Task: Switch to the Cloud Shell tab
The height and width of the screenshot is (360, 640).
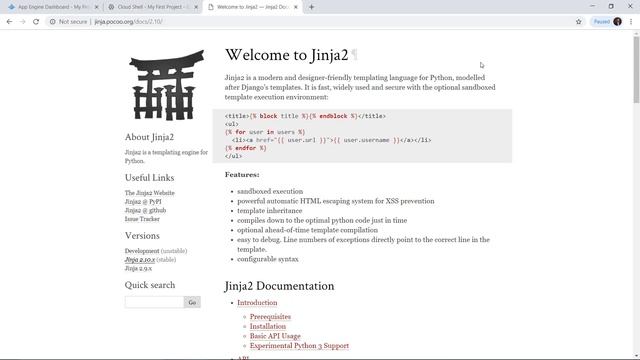Action: (x=153, y=7)
